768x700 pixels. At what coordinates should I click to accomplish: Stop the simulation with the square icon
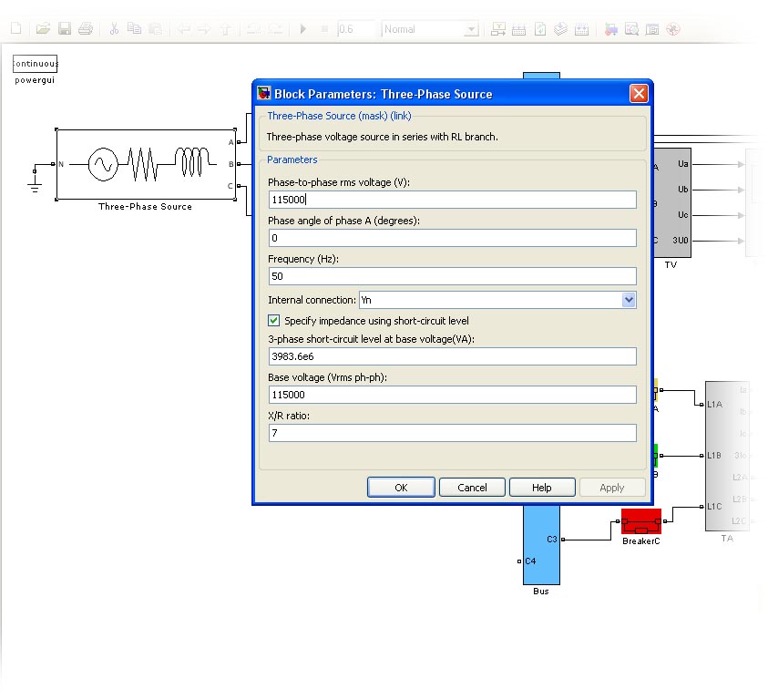[324, 29]
